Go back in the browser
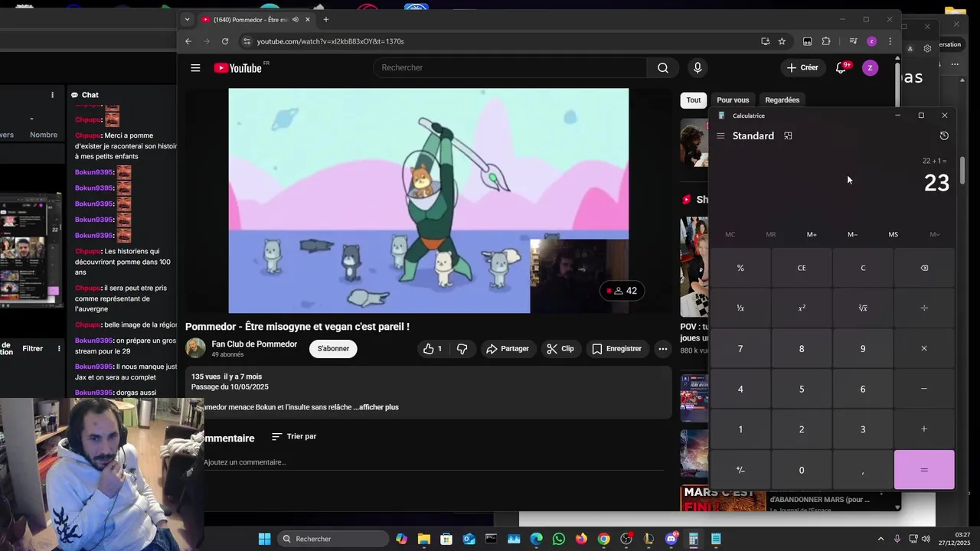 188,41
